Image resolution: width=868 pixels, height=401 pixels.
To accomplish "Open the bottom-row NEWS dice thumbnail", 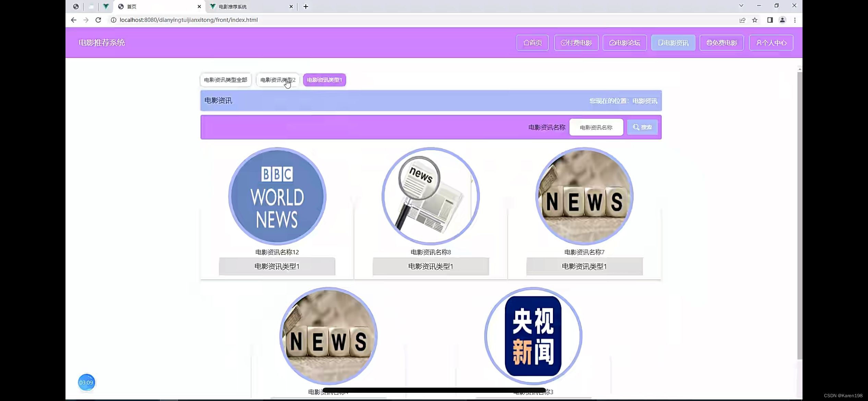I will [328, 336].
